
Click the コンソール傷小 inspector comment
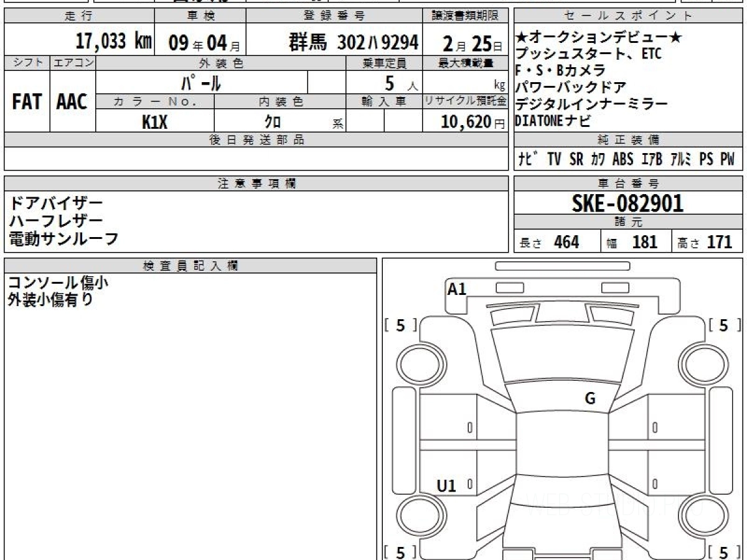coord(58,282)
